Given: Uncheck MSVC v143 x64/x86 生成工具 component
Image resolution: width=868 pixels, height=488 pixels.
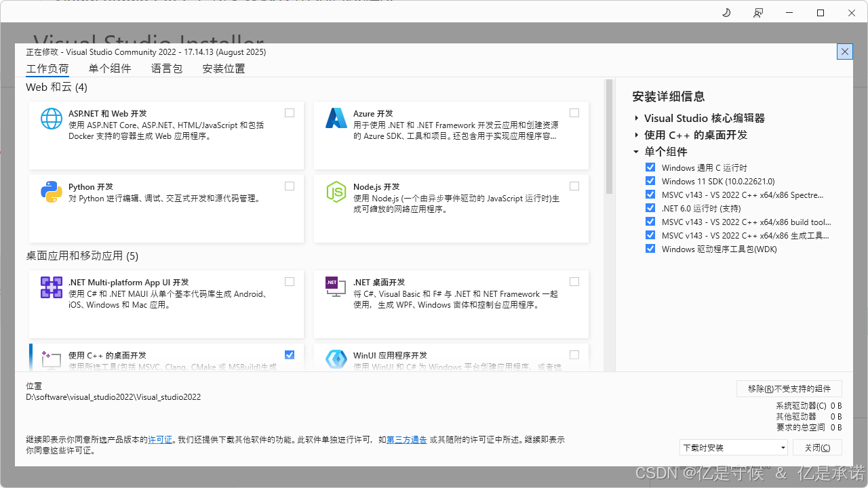Looking at the screenshot, I should (x=650, y=235).
